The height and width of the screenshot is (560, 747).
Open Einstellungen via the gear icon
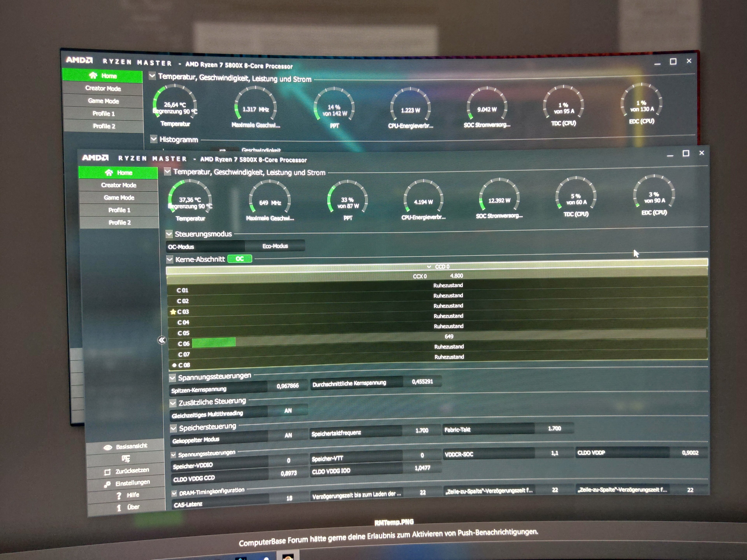108,484
